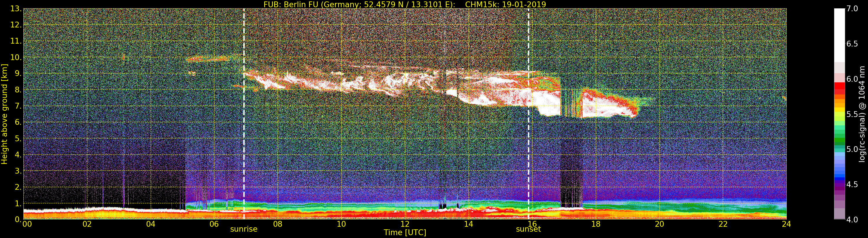Screen dimensions: 868x238
Task: Select the "sunrise" label below the time axis
Action: click(244, 229)
